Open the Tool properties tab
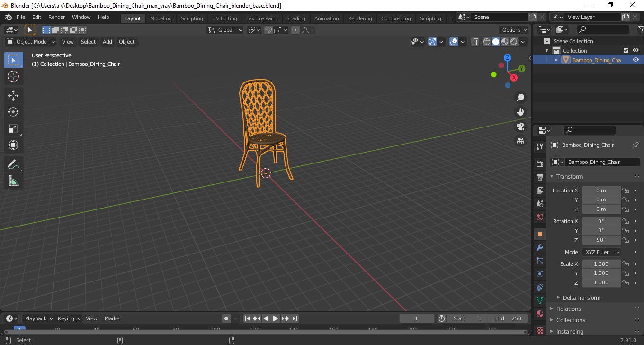The width and height of the screenshot is (644, 345). (540, 146)
